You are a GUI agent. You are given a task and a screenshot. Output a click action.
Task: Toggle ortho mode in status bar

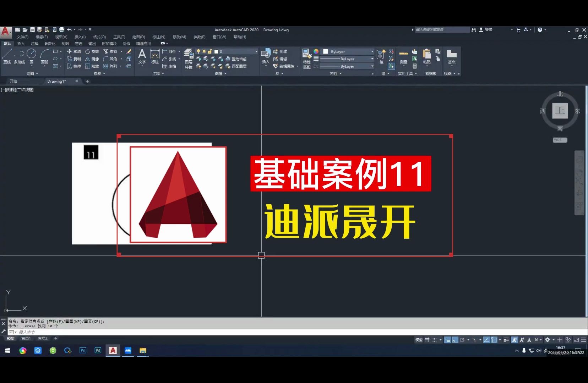[455, 340]
